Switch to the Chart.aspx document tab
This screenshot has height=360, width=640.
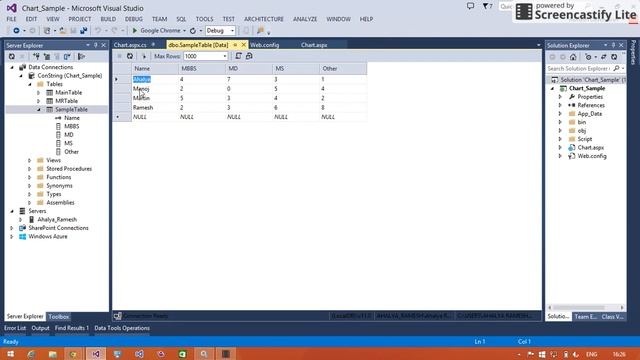click(x=314, y=45)
